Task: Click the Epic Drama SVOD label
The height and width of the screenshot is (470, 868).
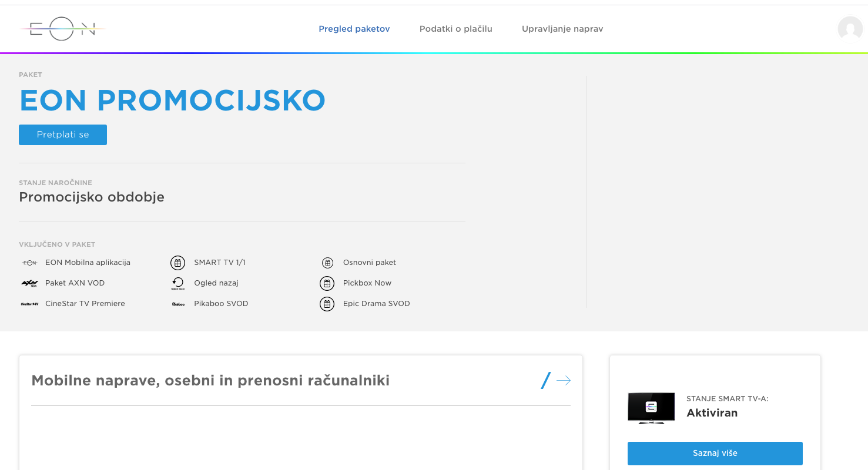Action: (x=377, y=304)
